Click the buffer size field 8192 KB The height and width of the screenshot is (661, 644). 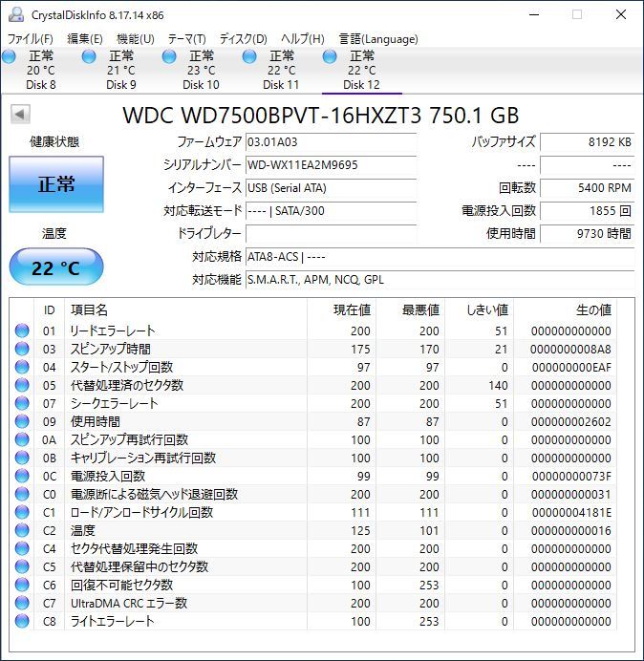587,142
